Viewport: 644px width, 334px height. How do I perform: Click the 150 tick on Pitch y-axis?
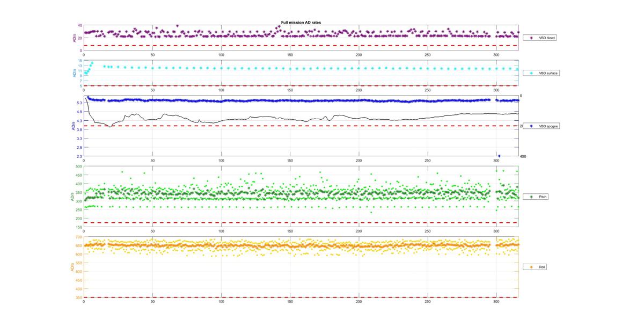tap(79, 227)
